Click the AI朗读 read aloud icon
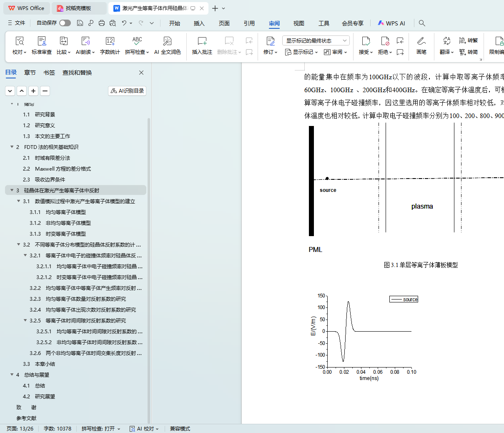504x433 pixels. [x=85, y=41]
